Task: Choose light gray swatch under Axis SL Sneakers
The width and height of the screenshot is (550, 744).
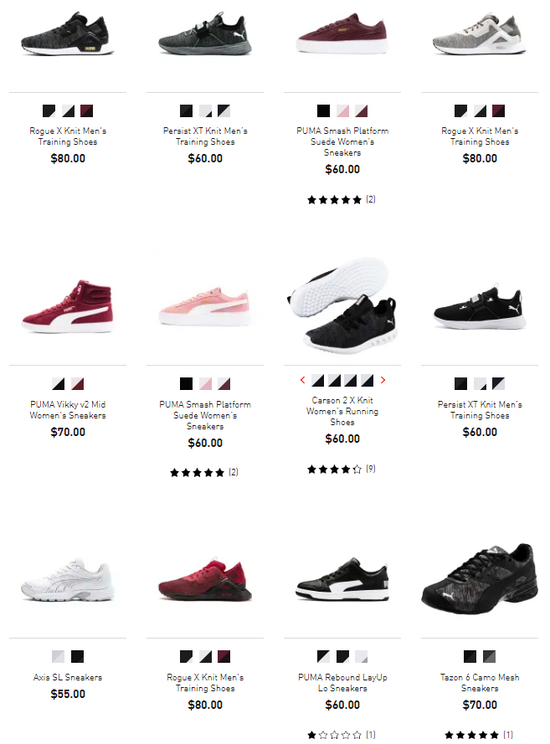Action: coord(58,657)
